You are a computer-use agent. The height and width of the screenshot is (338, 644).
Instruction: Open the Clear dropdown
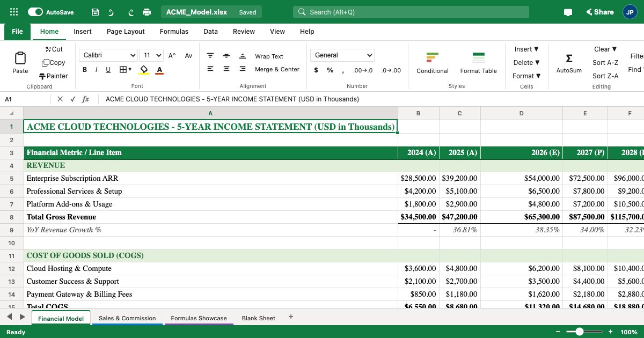tap(605, 49)
